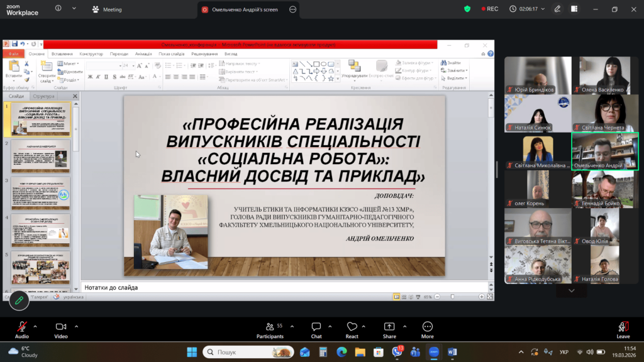Switch to the Meeting tab

tap(107, 9)
